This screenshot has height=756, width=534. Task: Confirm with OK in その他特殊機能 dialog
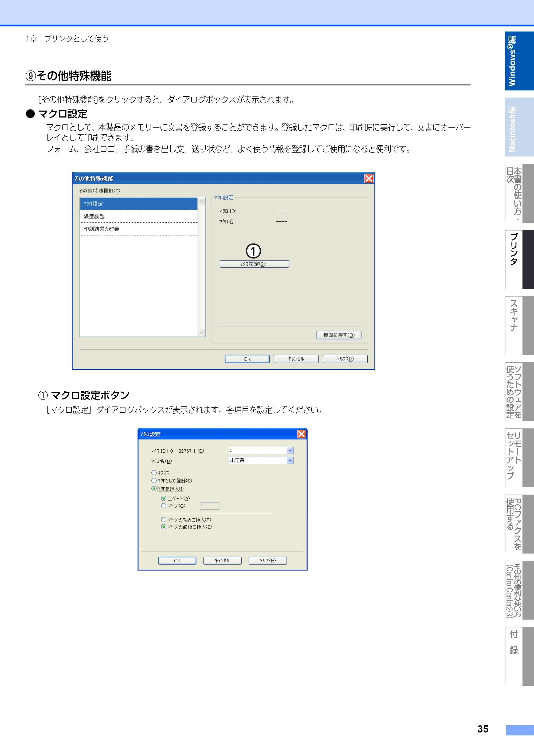247,359
